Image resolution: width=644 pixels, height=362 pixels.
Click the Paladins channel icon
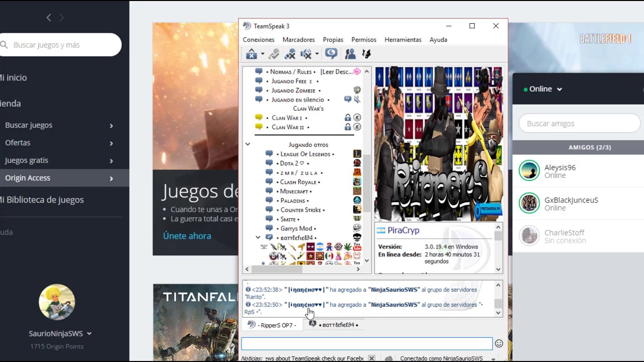click(357, 200)
